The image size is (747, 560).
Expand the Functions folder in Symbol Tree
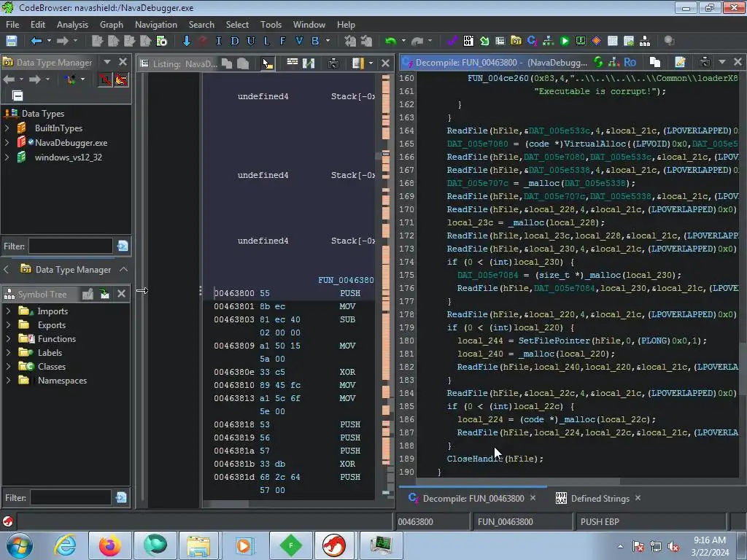(x=8, y=338)
